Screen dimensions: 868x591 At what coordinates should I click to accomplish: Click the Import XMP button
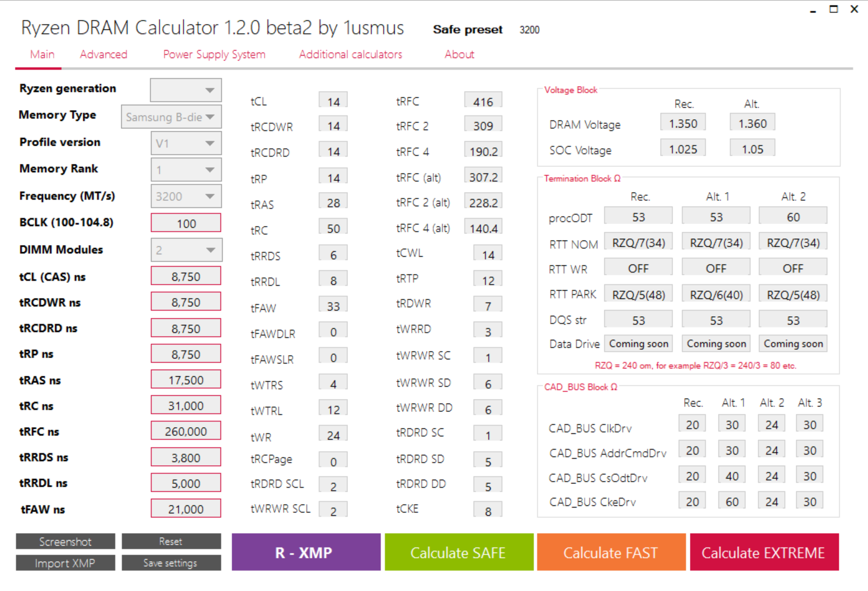point(65,563)
